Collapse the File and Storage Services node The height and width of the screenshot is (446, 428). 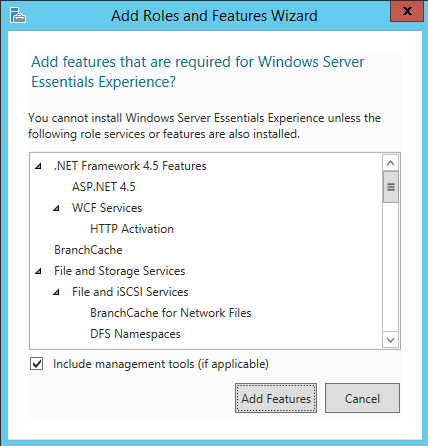click(x=38, y=271)
